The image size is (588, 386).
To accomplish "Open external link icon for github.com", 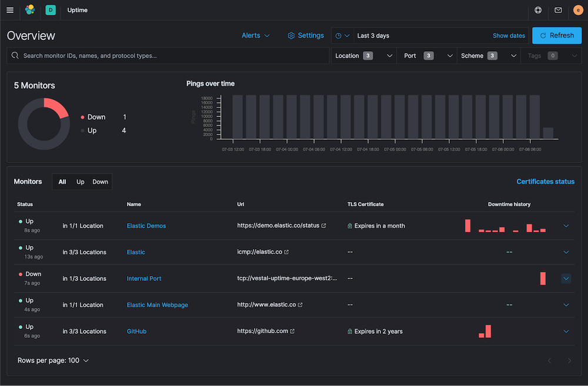I will tap(292, 331).
